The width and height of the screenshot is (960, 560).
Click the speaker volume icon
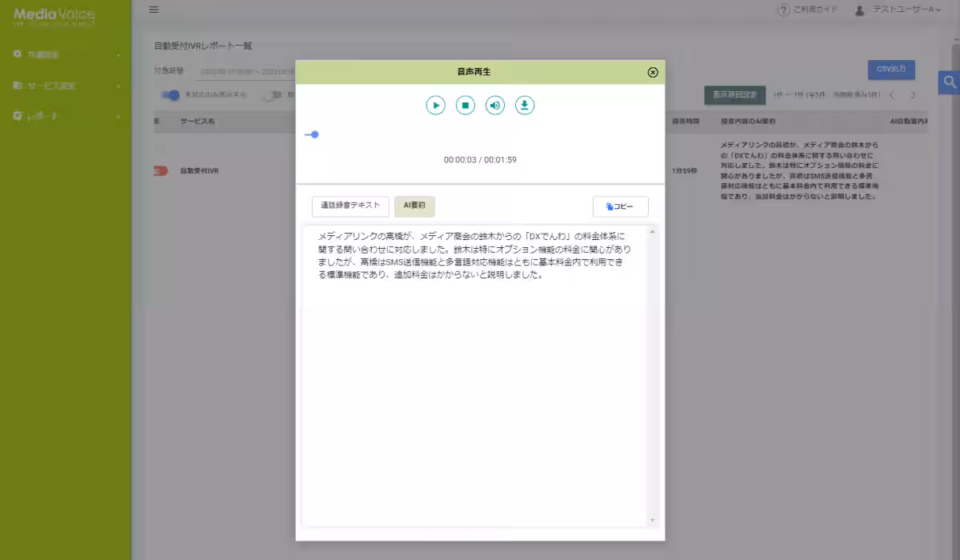coord(494,105)
